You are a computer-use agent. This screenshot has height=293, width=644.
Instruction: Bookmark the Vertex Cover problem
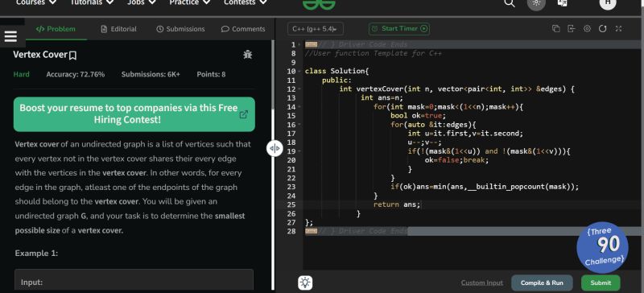coord(72,56)
